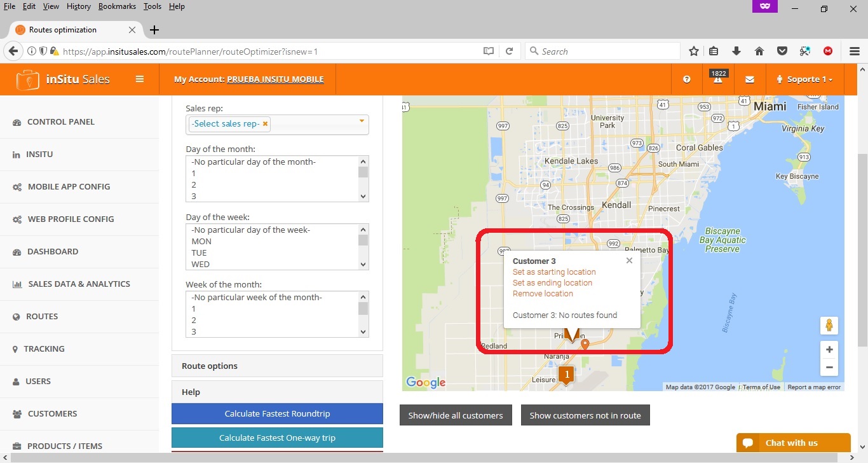This screenshot has width=868, height=463.
Task: Click 'Set as starting location' link
Action: pyautogui.click(x=554, y=272)
